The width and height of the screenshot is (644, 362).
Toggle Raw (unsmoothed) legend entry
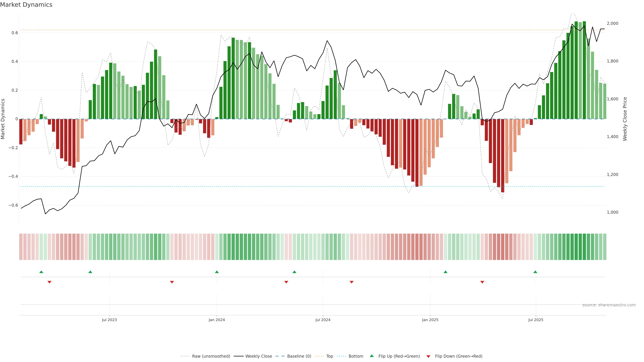coord(211,356)
